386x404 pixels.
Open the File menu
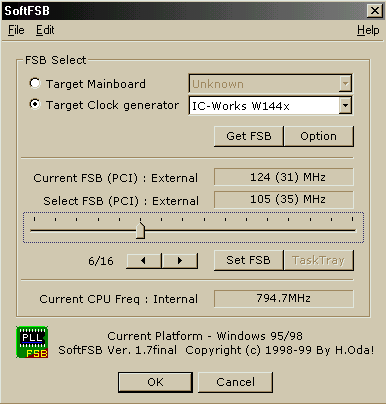pos(16,30)
